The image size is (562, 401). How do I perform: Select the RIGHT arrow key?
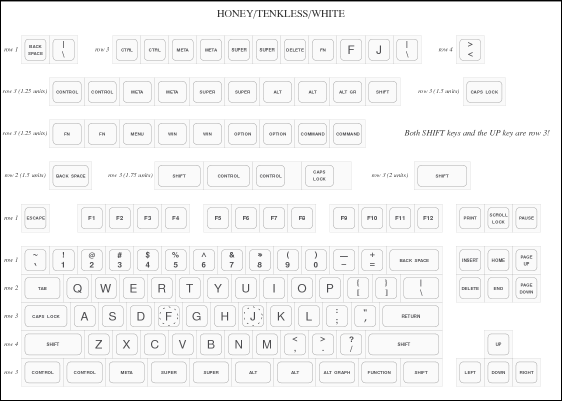[x=526, y=372]
